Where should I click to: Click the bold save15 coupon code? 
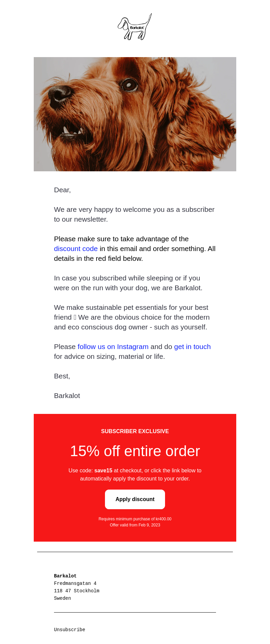103,471
